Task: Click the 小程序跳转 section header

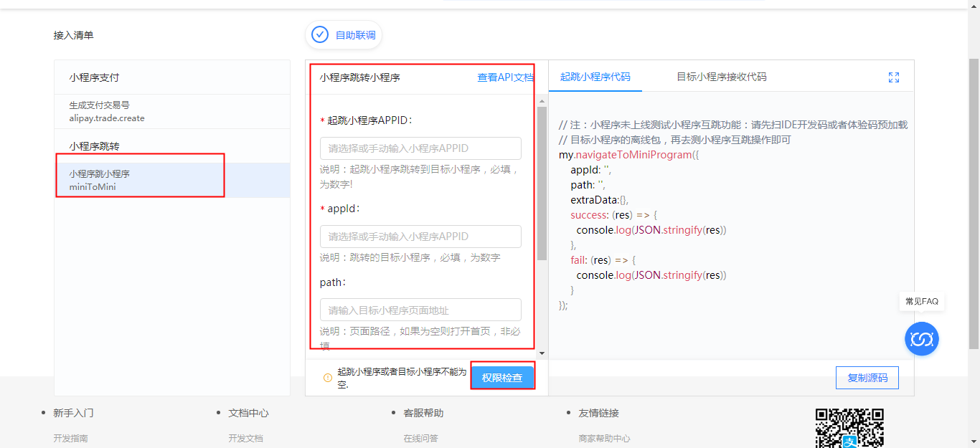Action: point(94,146)
